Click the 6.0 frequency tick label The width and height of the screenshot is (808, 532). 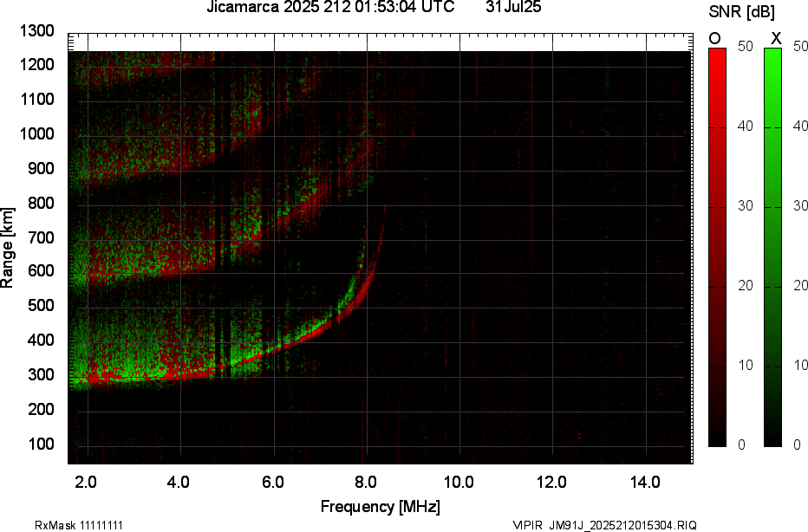272,482
